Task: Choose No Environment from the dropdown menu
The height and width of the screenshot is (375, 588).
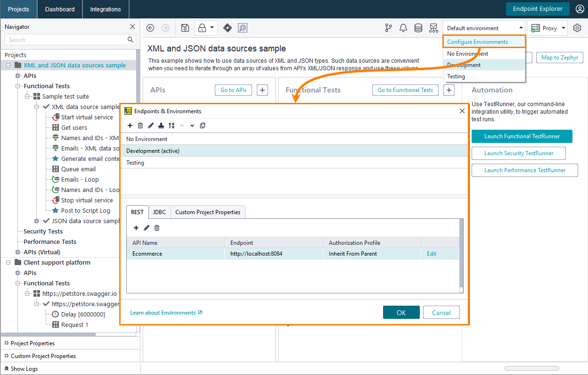Action: [x=484, y=54]
